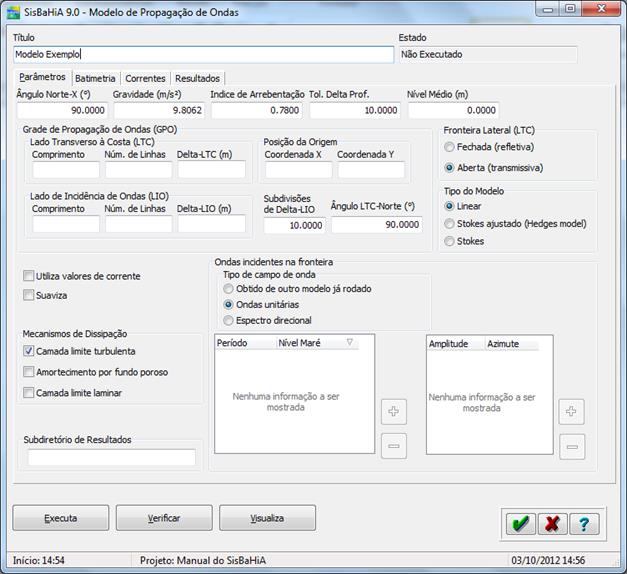
Task: Maximize the SisBaHiA window
Action: pos(571,9)
